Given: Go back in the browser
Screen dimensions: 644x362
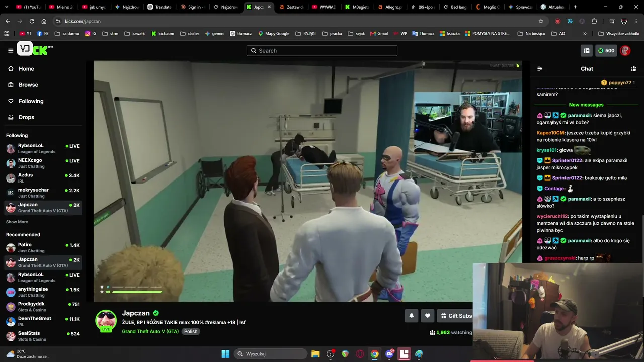Looking at the screenshot, I should point(8,21).
